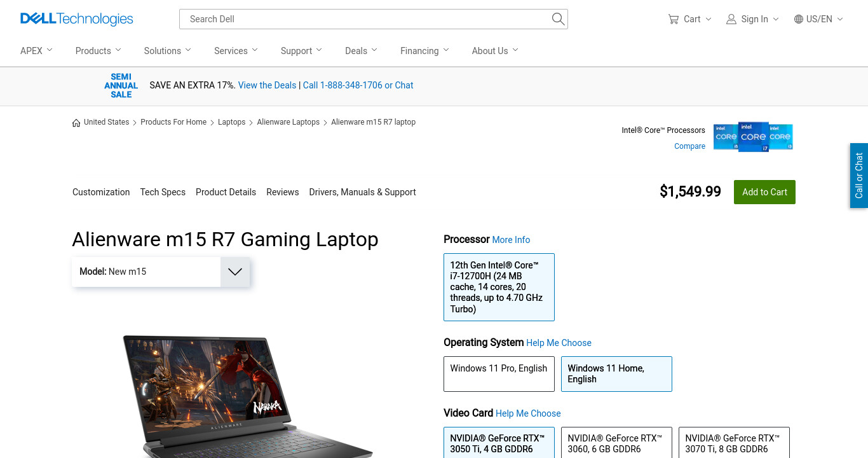
Task: Expand the Support navigation menu
Action: pos(301,51)
